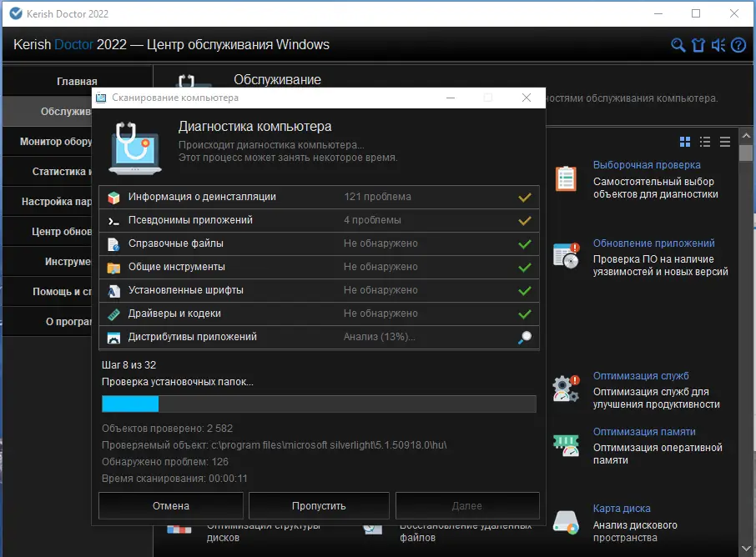Open the help question mark icon

(x=738, y=45)
